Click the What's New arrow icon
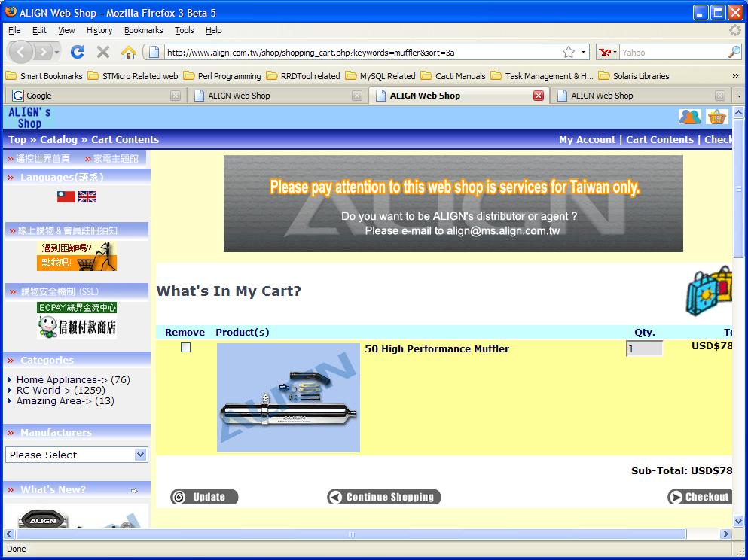 134,491
